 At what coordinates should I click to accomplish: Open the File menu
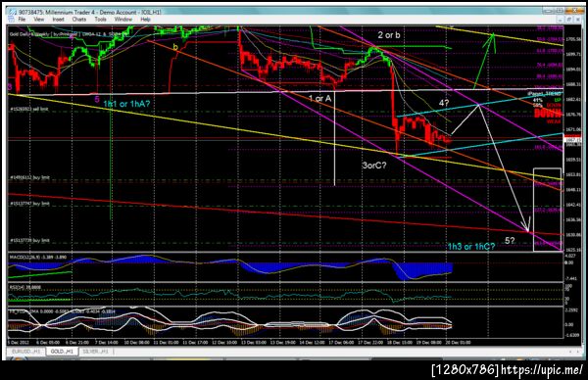(x=22, y=20)
